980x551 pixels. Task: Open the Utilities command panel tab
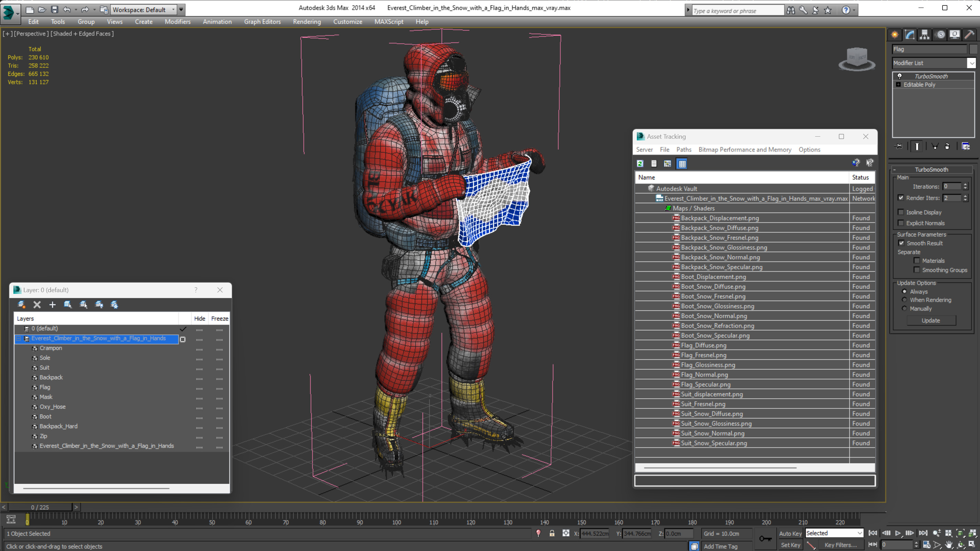pyautogui.click(x=970, y=35)
